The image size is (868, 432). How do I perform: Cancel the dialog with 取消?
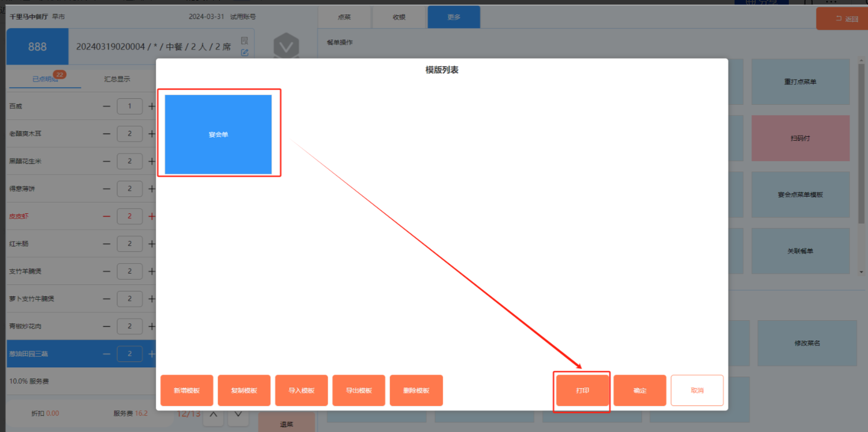(697, 390)
